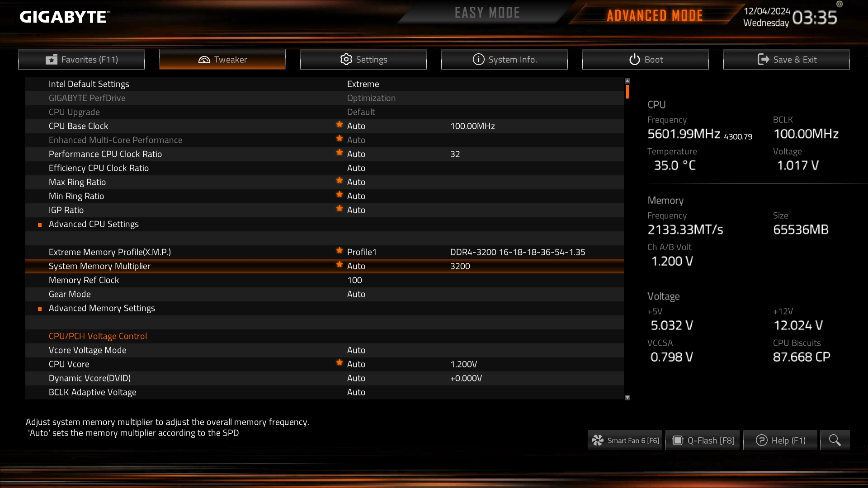The width and height of the screenshot is (868, 488).
Task: Click the Help question mark icon
Action: tap(762, 441)
